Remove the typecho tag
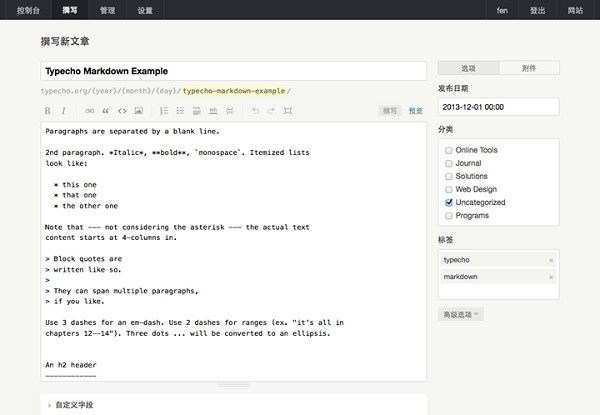Image resolution: width=600 pixels, height=415 pixels. (x=551, y=260)
